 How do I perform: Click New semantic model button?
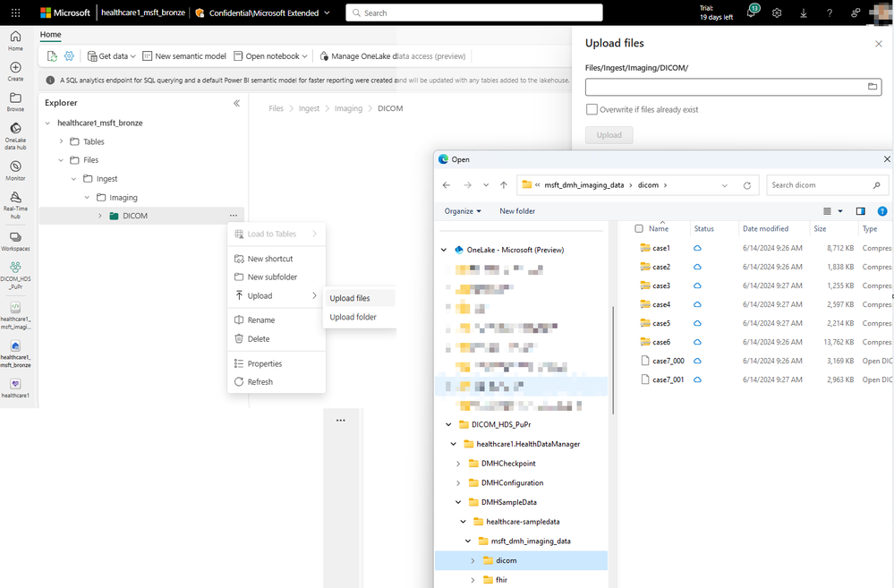point(184,55)
